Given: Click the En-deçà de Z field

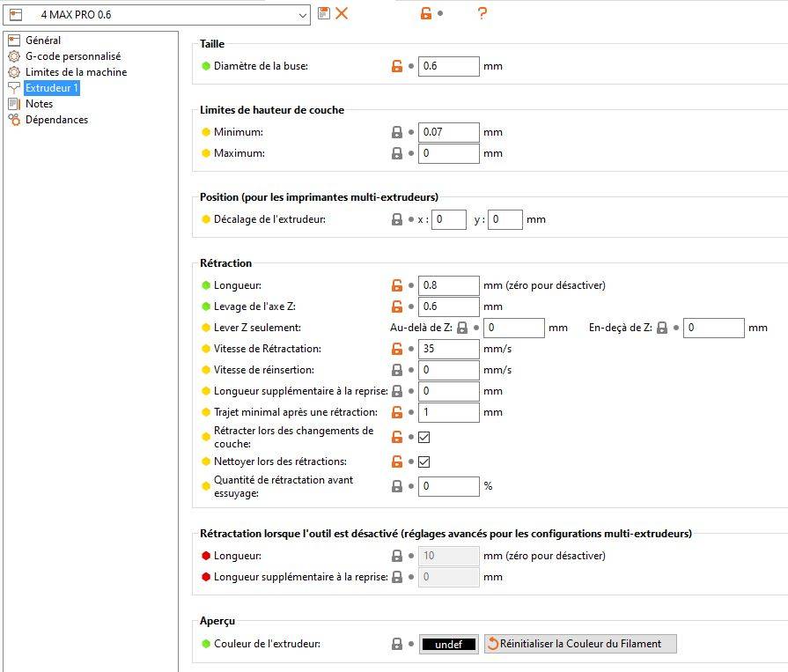Looking at the screenshot, I should 714,328.
